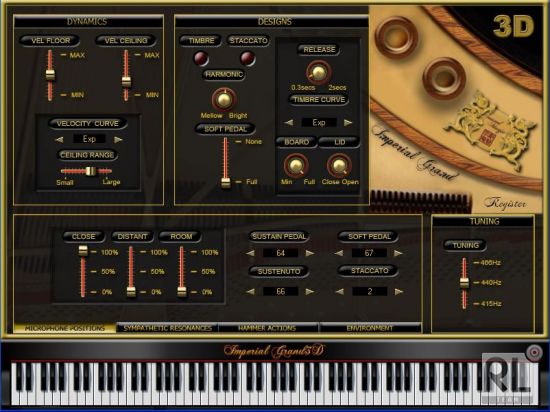Click the Ceiling Range label button

tap(87, 155)
